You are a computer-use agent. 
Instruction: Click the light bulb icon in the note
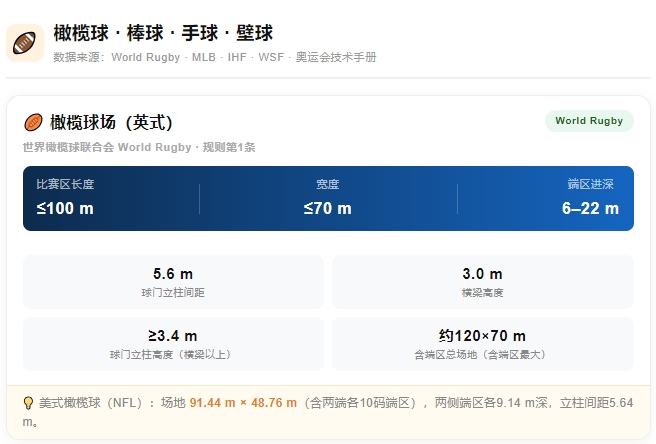(x=29, y=403)
